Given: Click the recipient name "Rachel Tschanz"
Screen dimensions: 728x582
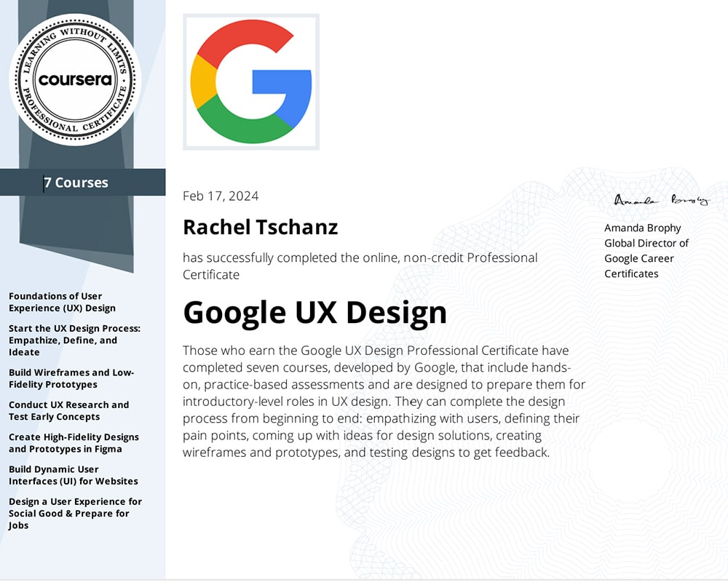Looking at the screenshot, I should click(260, 227).
